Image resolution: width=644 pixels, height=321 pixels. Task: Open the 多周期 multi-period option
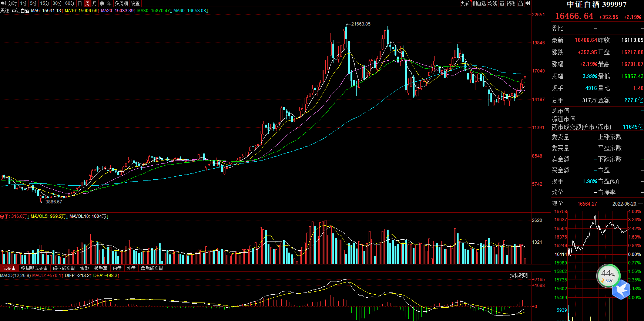(121, 3)
